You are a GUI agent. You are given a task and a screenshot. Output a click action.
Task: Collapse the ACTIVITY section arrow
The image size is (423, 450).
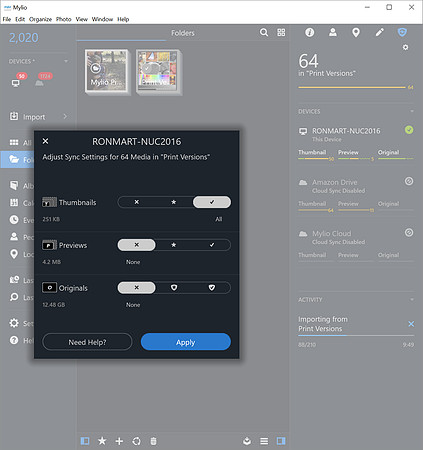point(412,299)
